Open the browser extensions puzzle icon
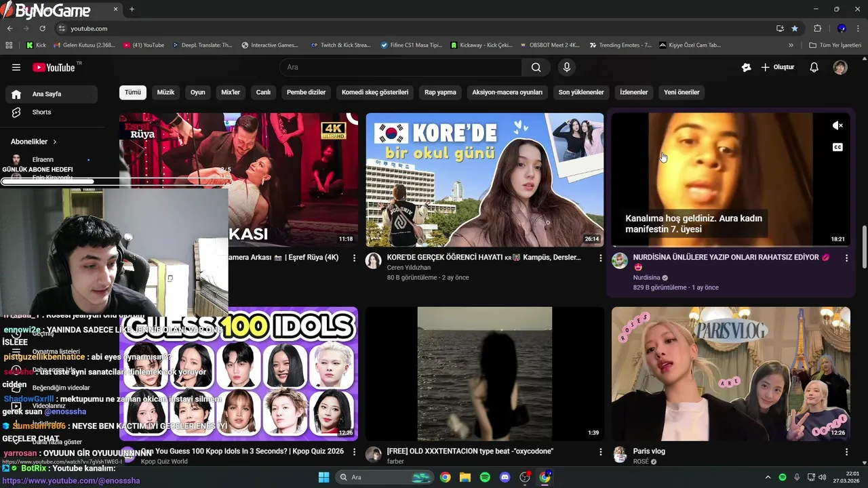 click(x=817, y=28)
